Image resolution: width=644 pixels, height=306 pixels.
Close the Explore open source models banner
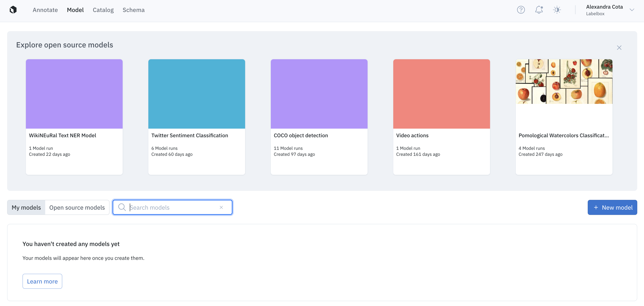(619, 48)
